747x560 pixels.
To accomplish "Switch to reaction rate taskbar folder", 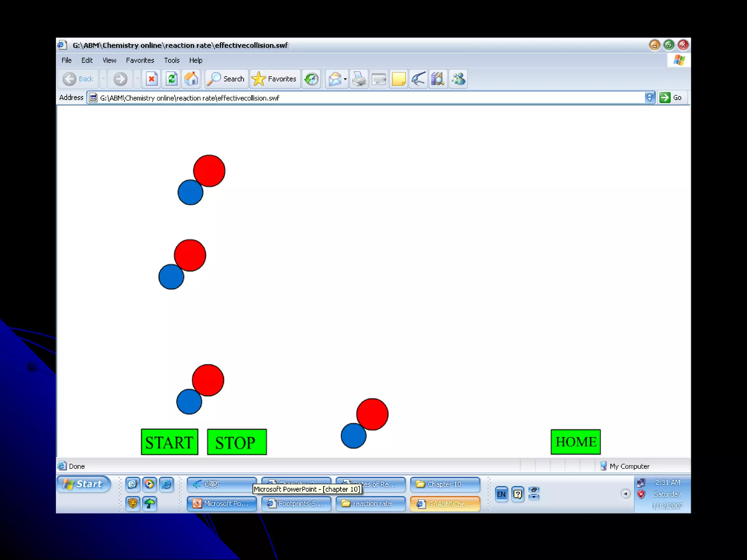I will point(370,503).
